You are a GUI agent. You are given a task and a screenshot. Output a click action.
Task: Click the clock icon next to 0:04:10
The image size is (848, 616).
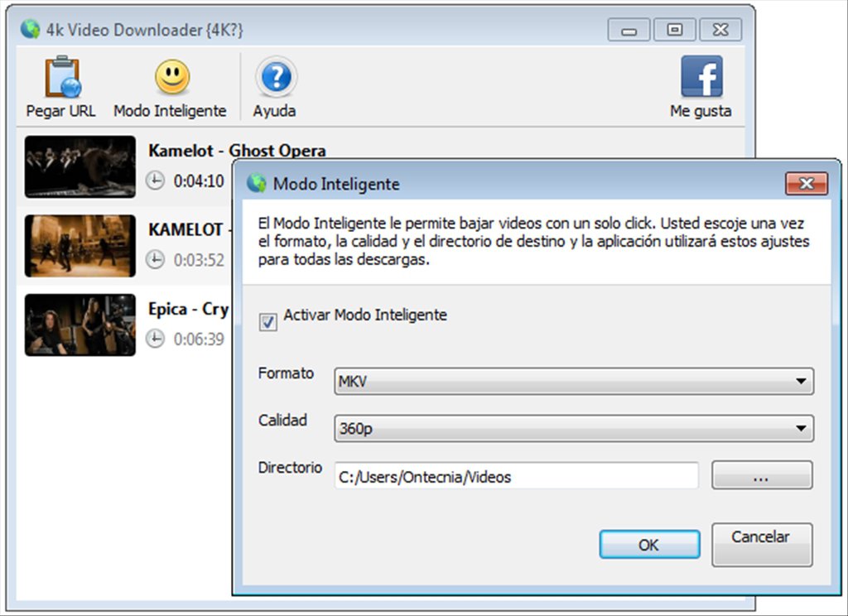coord(157,180)
